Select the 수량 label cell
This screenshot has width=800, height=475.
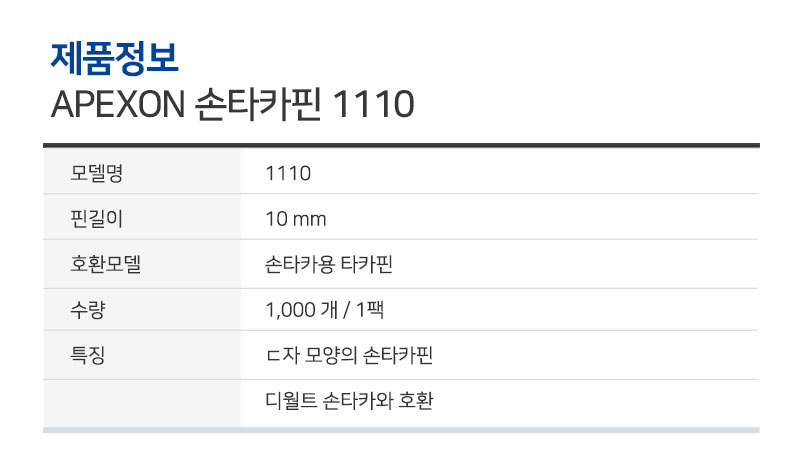click(142, 310)
